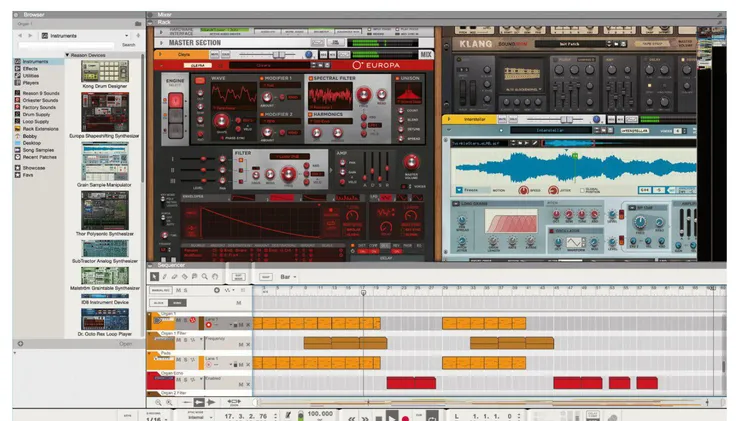
Task: Mute the Organ Echo track
Action: click(178, 380)
